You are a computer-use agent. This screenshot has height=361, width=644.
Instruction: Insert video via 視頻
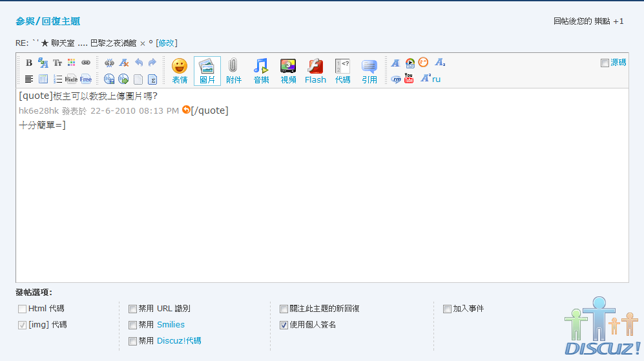pos(288,71)
